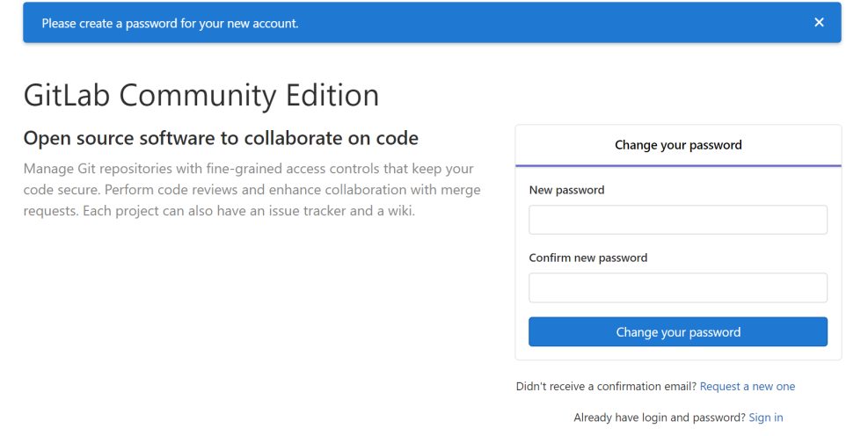
Task: Click the 'Please create a password' banner text
Action: tap(170, 23)
